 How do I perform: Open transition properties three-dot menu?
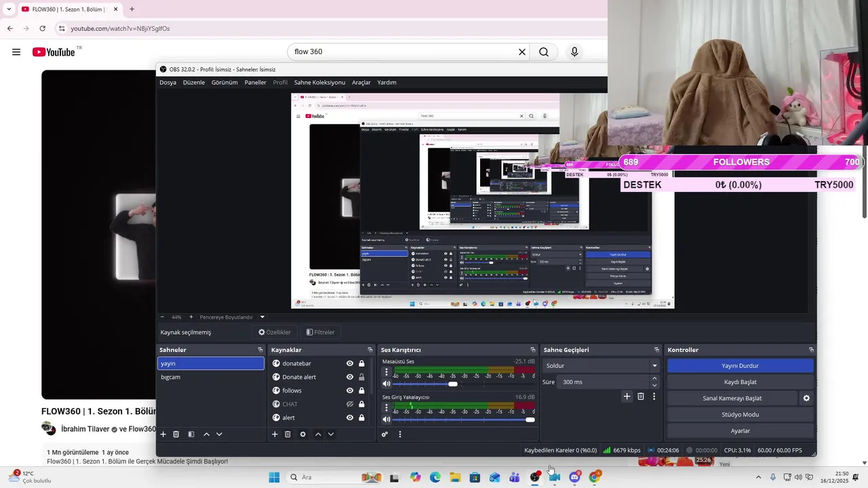[654, 396]
